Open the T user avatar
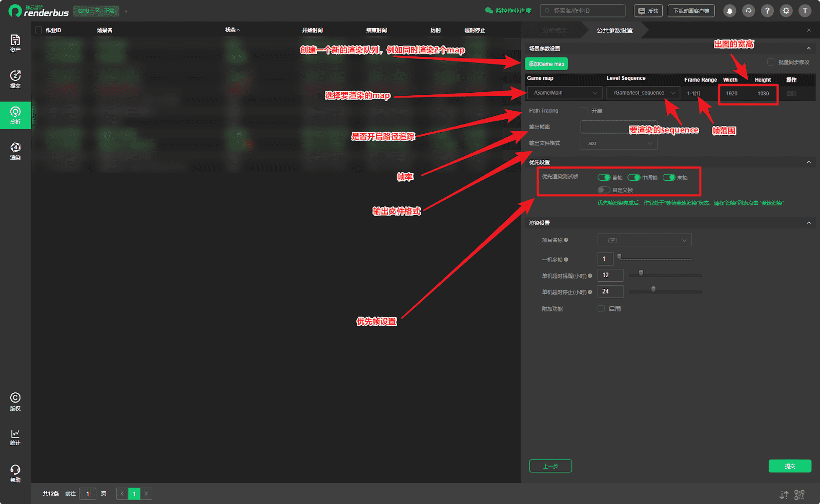The height and width of the screenshot is (504, 820). pyautogui.click(x=805, y=11)
